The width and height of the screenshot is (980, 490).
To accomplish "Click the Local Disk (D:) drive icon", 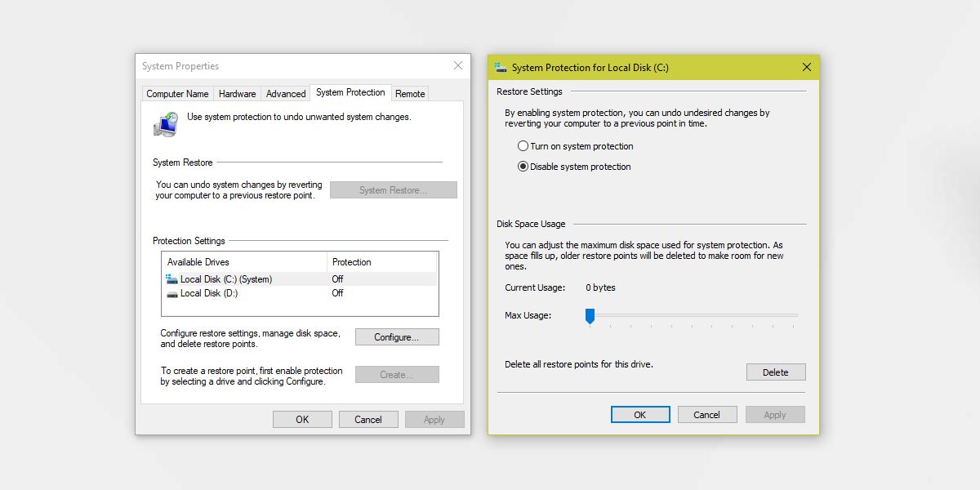I will (x=173, y=293).
